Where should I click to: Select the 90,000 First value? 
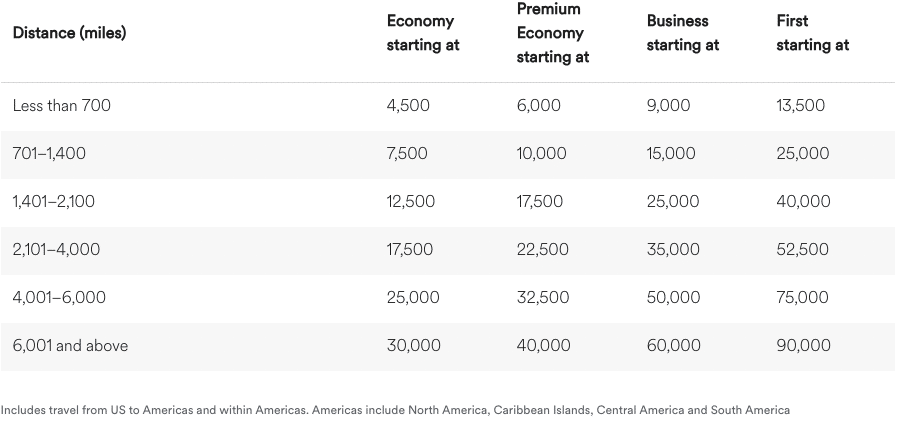(803, 345)
